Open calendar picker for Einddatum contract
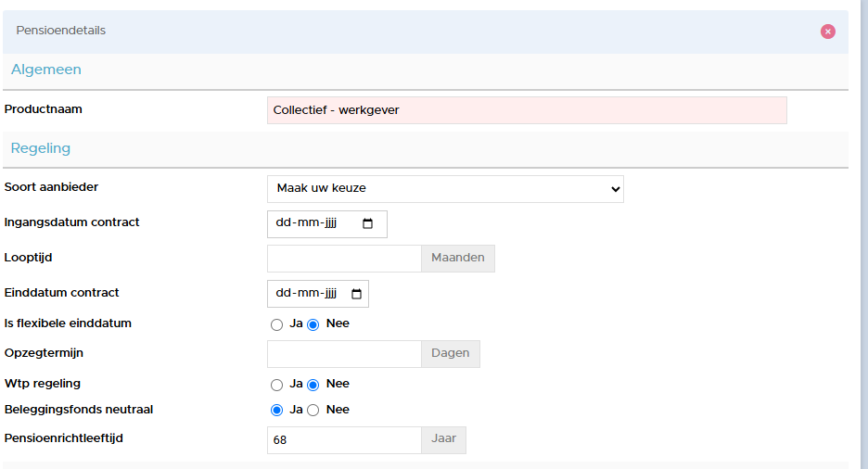 [356, 294]
